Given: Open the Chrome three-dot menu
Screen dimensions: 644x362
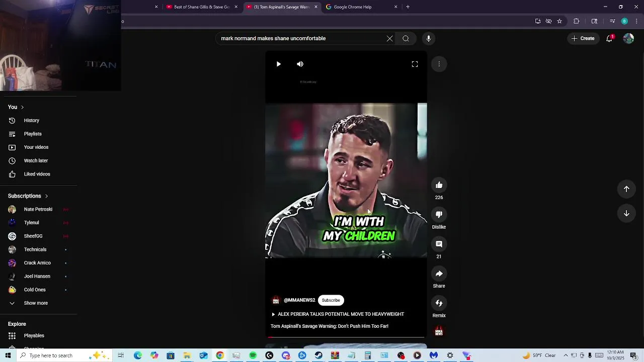Looking at the screenshot, I should coord(637,21).
